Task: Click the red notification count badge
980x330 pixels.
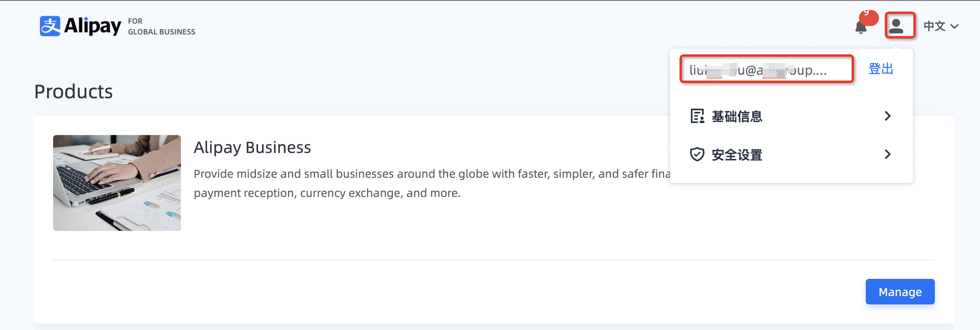Action: point(869,17)
